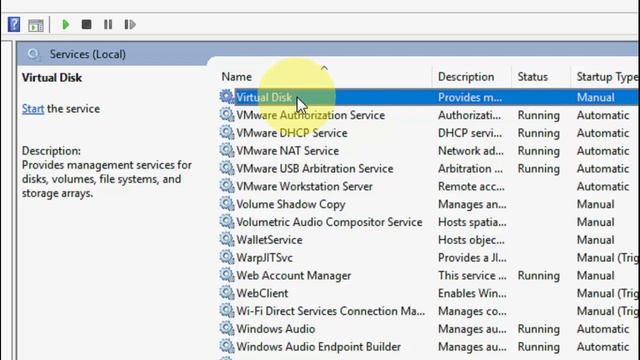Sort by the Name column header
The image size is (640, 360).
tap(237, 77)
